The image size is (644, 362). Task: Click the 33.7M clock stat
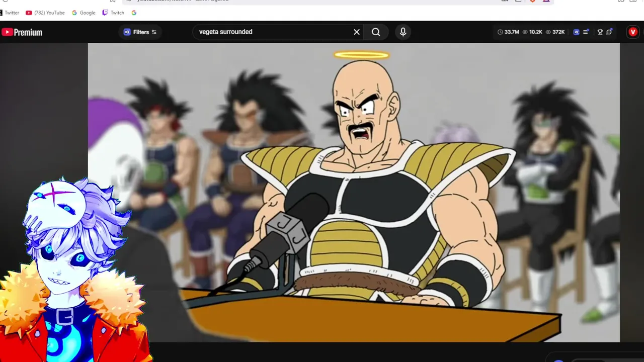[508, 32]
